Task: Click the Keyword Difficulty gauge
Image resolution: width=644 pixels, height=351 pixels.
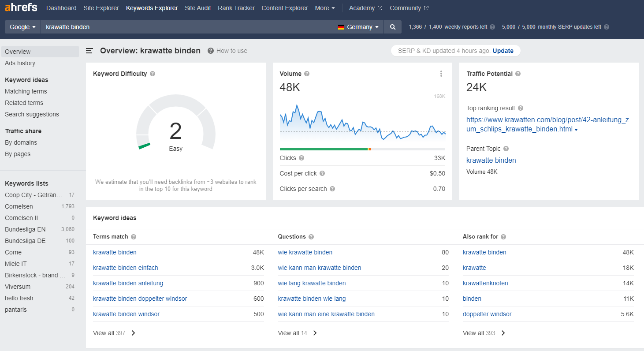Action: [x=175, y=123]
